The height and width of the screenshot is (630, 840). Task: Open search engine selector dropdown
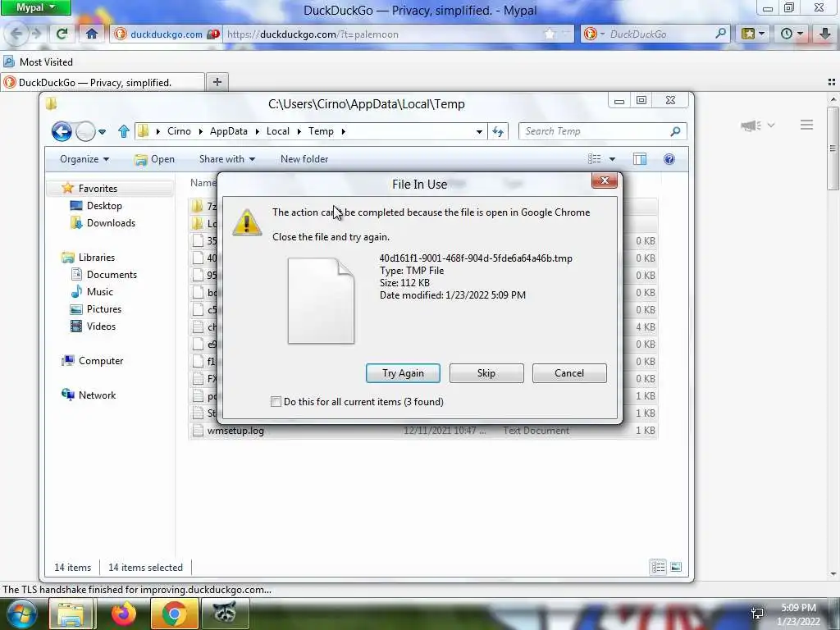[594, 34]
